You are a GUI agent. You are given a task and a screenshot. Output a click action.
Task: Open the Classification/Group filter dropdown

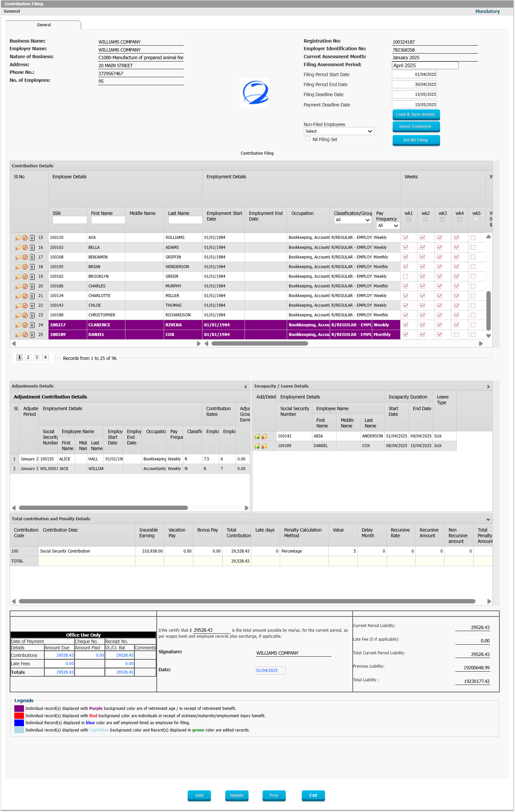pos(353,220)
